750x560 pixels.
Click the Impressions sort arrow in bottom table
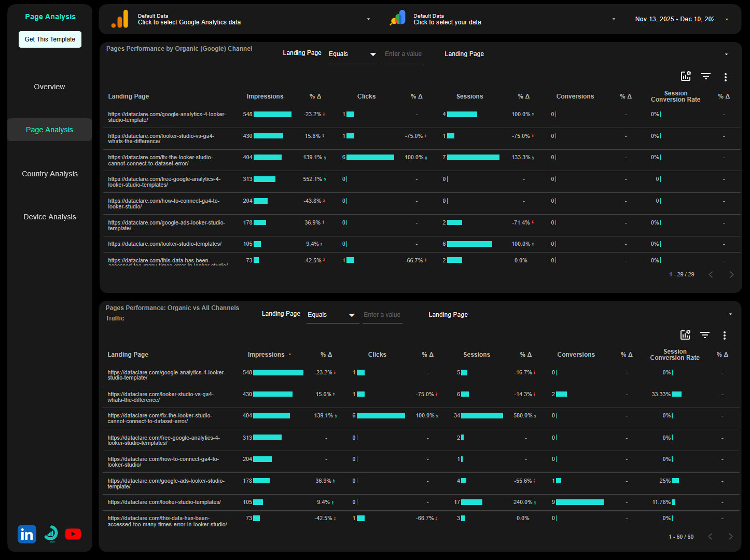(289, 355)
